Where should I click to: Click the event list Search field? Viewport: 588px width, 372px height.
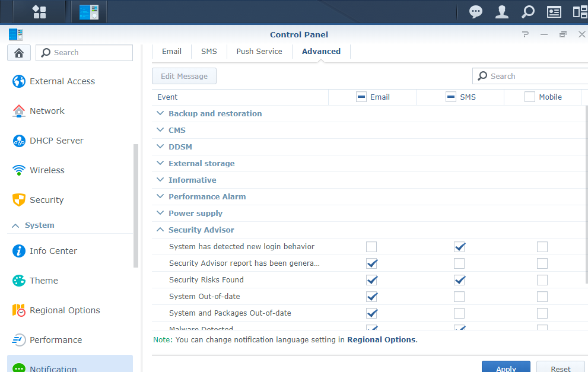tap(530, 76)
